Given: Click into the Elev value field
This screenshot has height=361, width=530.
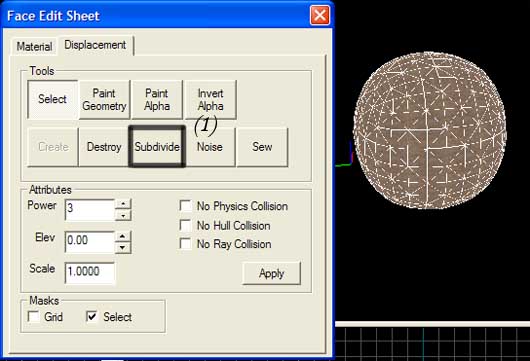Looking at the screenshot, I should coord(90,242).
